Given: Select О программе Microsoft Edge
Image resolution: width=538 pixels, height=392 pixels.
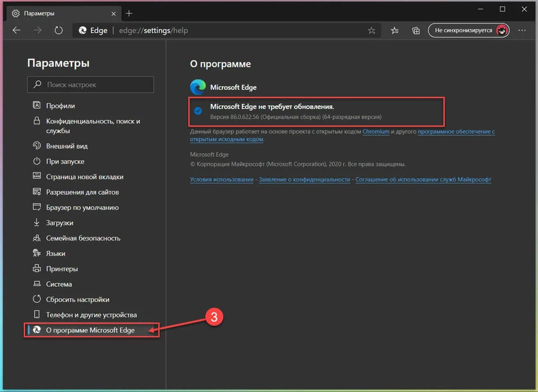Looking at the screenshot, I should click(x=91, y=330).
